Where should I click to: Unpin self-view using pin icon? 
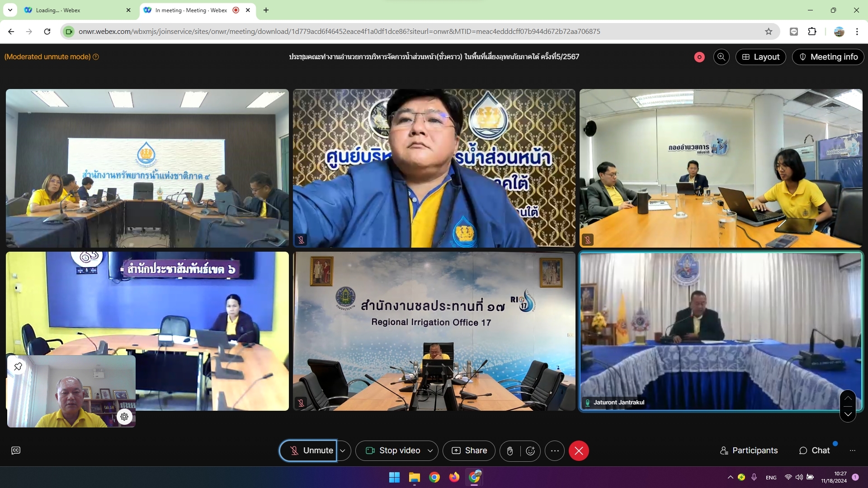coord(18,366)
